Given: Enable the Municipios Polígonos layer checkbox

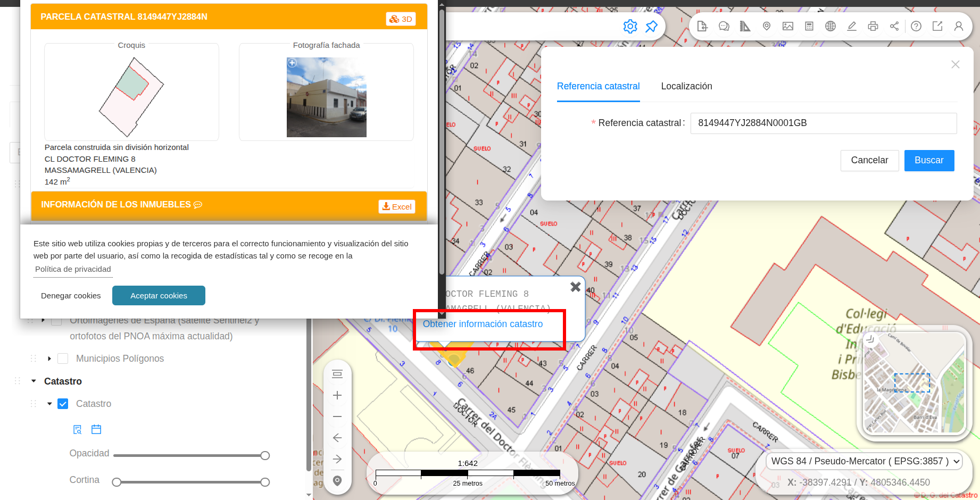Looking at the screenshot, I should tap(63, 359).
